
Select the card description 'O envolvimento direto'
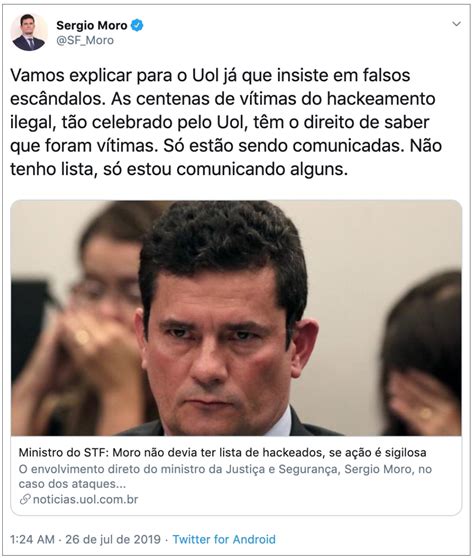[225, 476]
